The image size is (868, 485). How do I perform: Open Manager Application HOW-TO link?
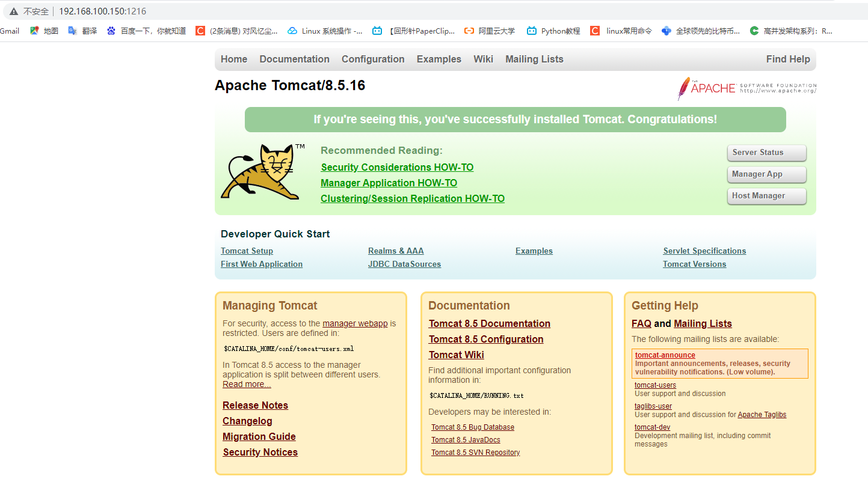click(389, 183)
